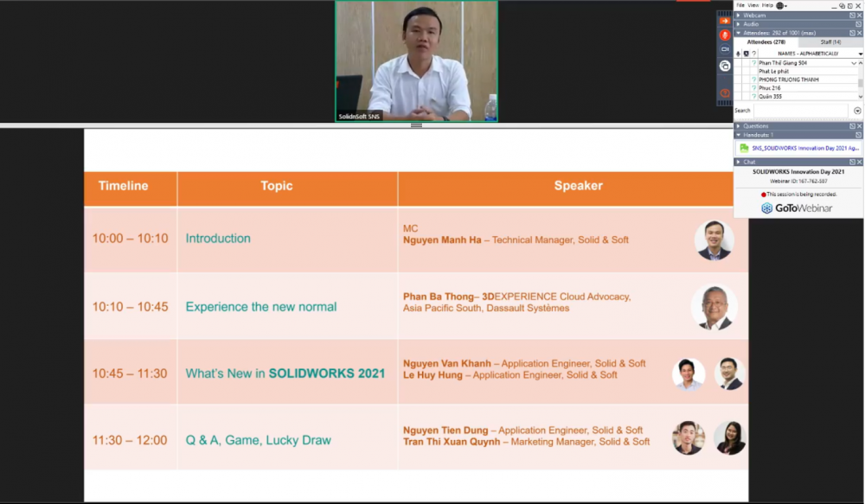Click the attendee list scroll down arrow
The image size is (865, 504).
[860, 96]
